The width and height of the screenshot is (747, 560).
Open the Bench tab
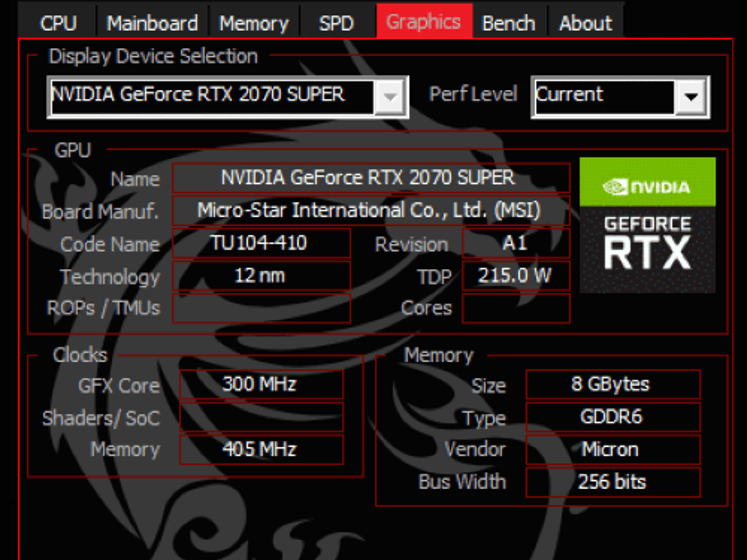point(509,23)
